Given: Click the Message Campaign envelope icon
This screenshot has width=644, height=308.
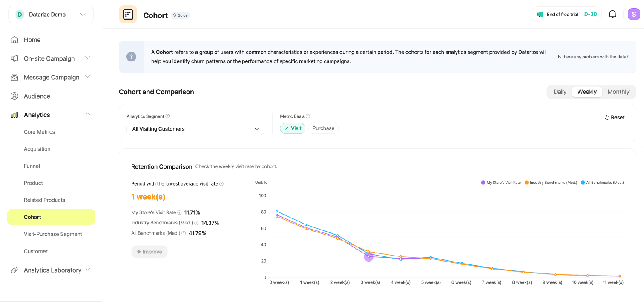Looking at the screenshot, I should click(14, 77).
